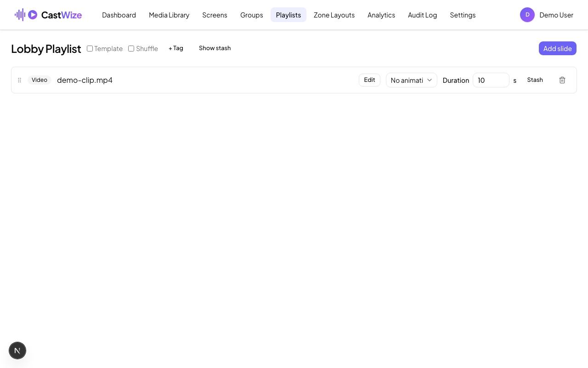Viewport: 588px width, 368px height.
Task: Open the Audit Log
Action: (423, 15)
